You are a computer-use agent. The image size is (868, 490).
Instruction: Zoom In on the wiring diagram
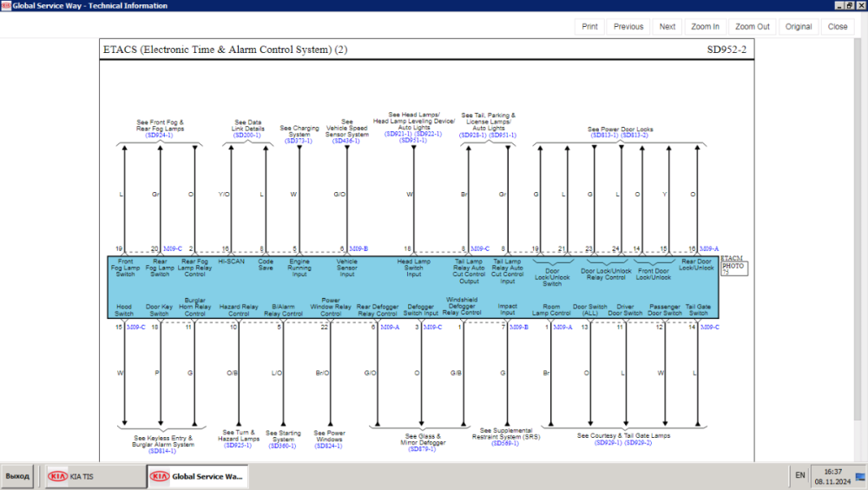coord(705,27)
